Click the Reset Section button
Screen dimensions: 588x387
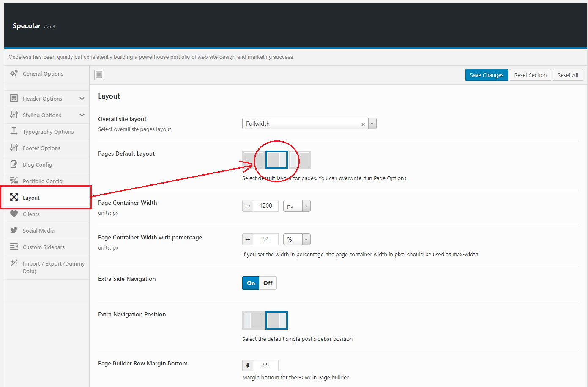click(531, 75)
